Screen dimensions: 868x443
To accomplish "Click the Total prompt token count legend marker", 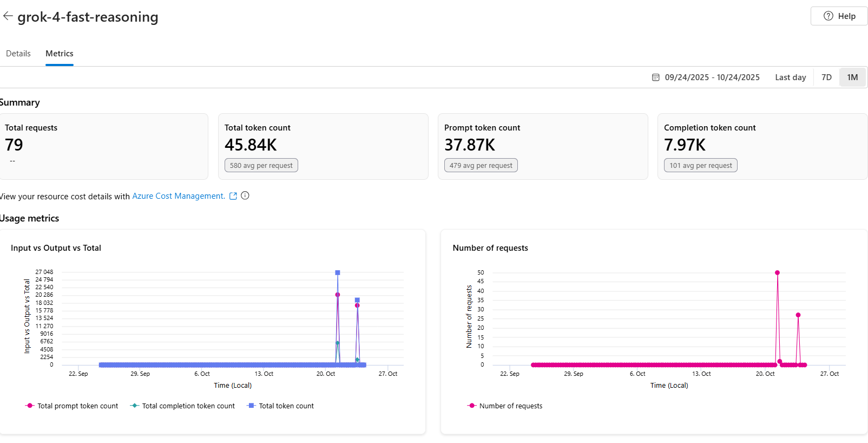I will (30, 406).
